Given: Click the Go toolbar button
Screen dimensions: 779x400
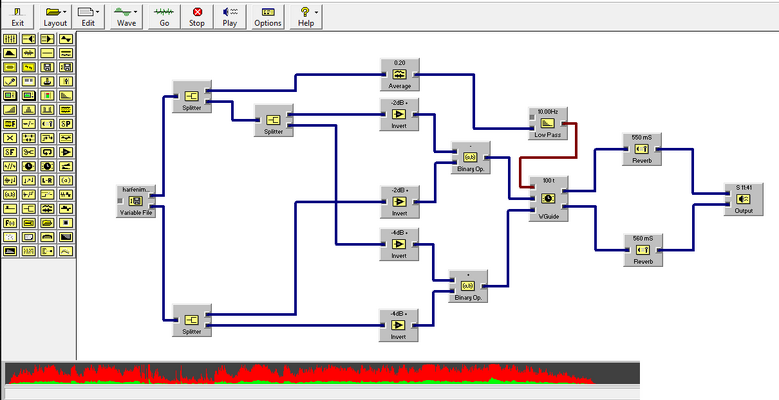Looking at the screenshot, I should point(164,17).
